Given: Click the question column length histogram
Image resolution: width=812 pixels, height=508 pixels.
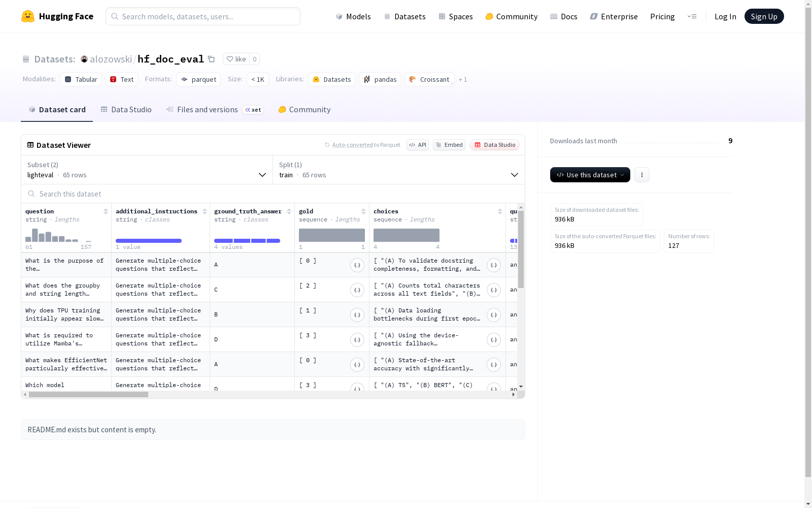Looking at the screenshot, I should coord(58,235).
